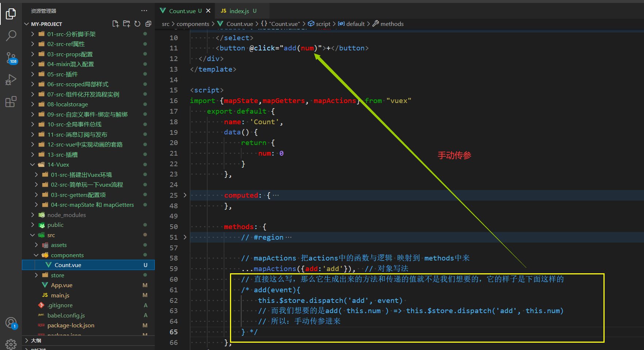Collapse the src folder
This screenshot has height=350, width=644.
tap(88, 235)
